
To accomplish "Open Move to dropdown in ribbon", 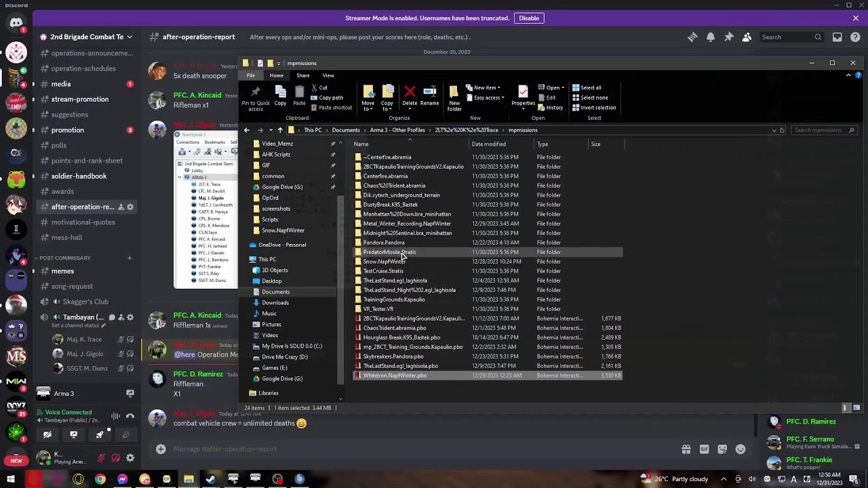I will tap(368, 98).
